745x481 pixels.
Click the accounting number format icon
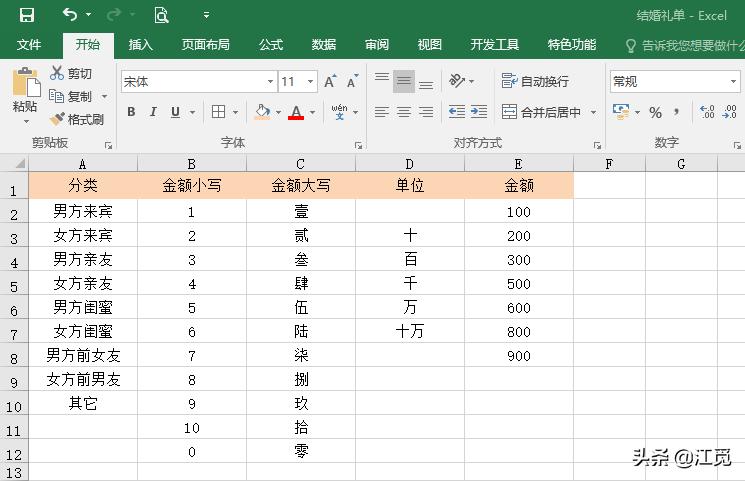point(621,112)
